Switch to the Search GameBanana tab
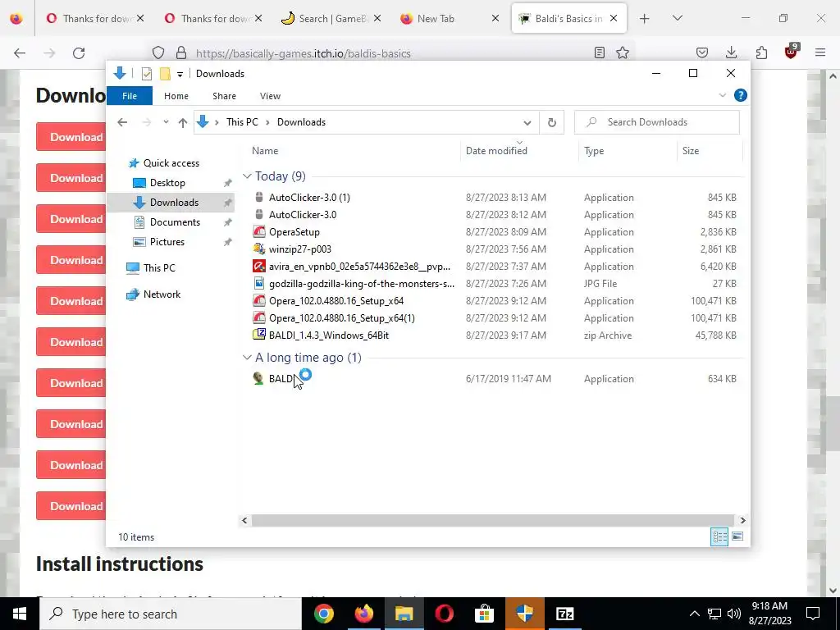This screenshot has height=630, width=840. (332, 19)
